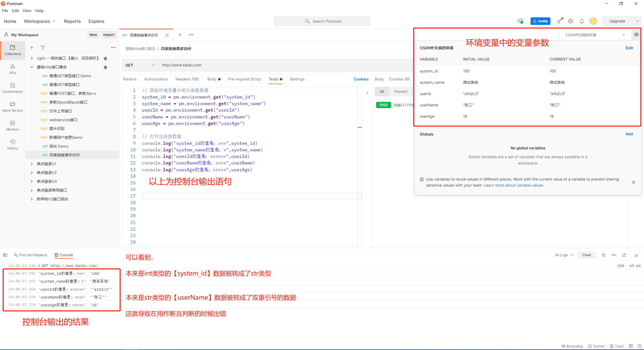This screenshot has width=644, height=350.
Task: Open tab options three-dot menu
Action: click(x=191, y=35)
